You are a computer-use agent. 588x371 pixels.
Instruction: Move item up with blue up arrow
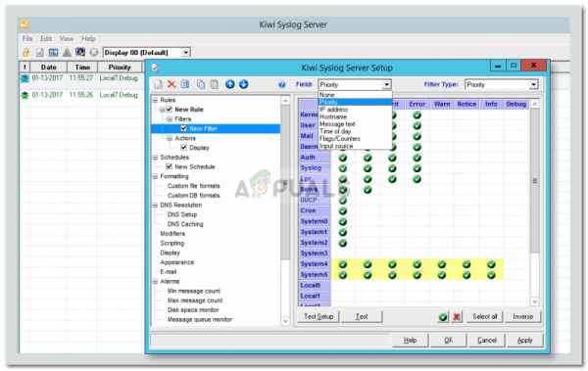pos(230,84)
